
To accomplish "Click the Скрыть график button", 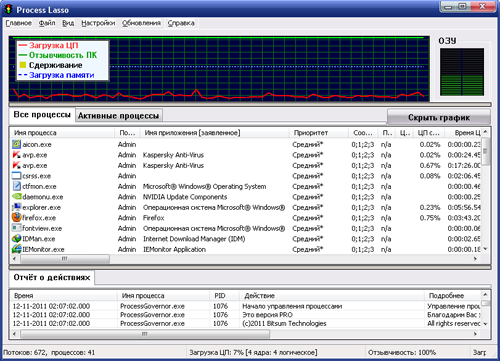I will pos(439,117).
